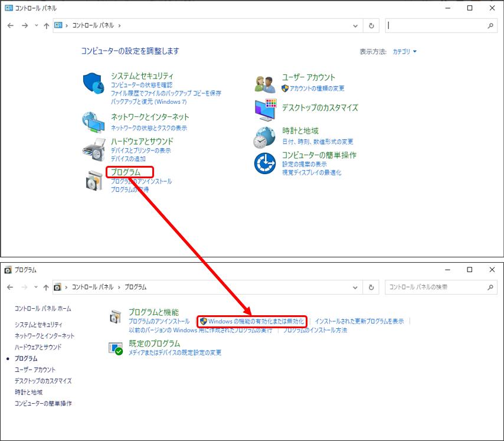This screenshot has height=441, width=504.
Task: Open the プログラム disc box icon in Control Panel
Action: point(94,181)
